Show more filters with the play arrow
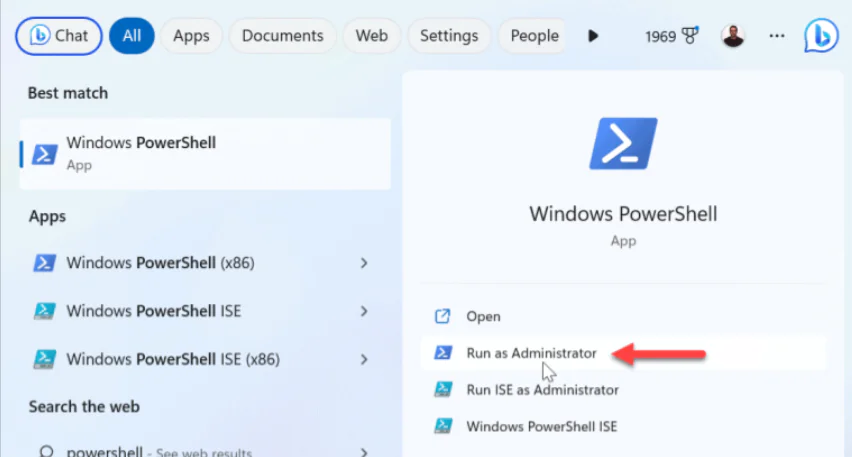852x457 pixels. click(593, 36)
